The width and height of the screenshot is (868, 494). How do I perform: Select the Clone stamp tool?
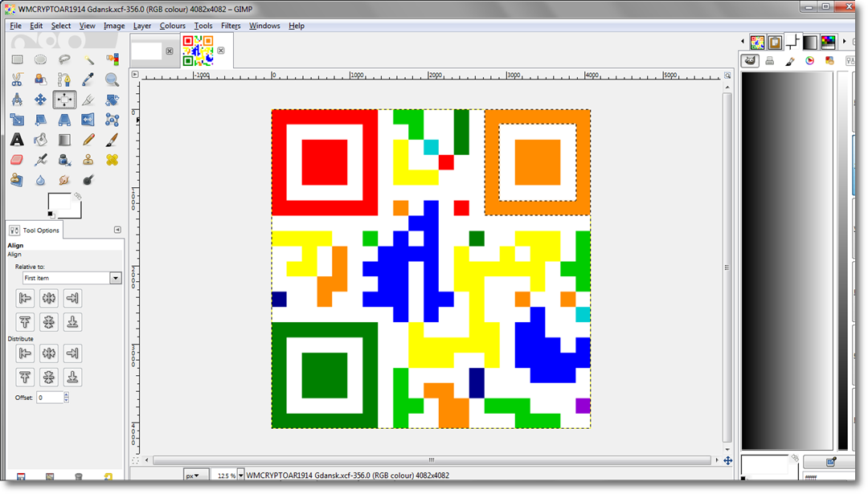coord(88,160)
